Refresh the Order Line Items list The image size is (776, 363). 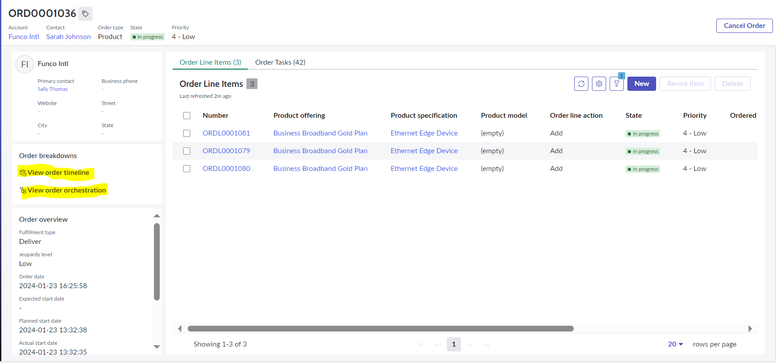pos(581,84)
